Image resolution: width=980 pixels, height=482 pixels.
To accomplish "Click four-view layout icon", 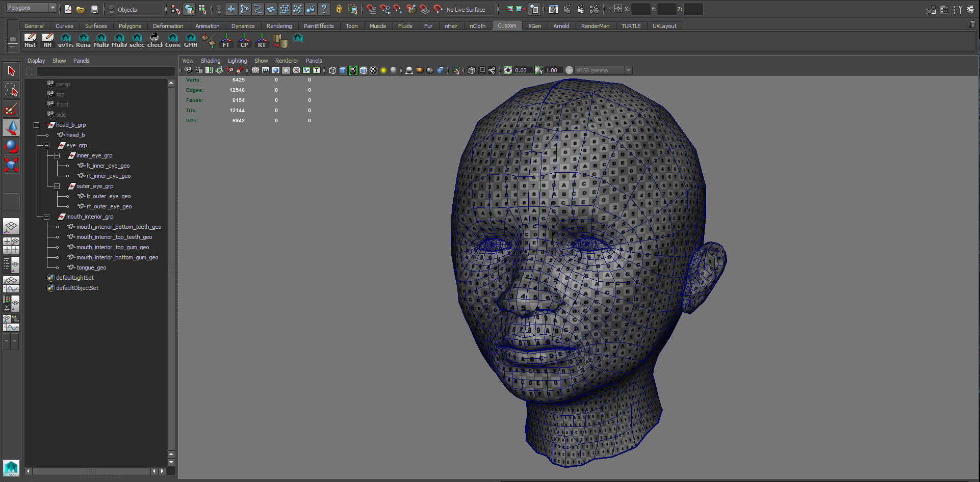I will [11, 246].
